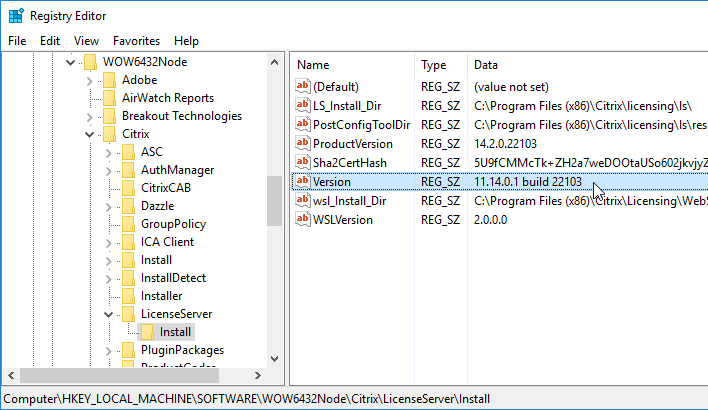Click the PluginPackages folder icon
The height and width of the screenshot is (410, 708).
click(128, 350)
